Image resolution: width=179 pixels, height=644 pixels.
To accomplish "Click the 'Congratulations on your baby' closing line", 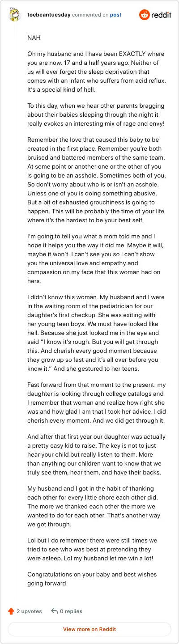I will [x=92, y=579].
